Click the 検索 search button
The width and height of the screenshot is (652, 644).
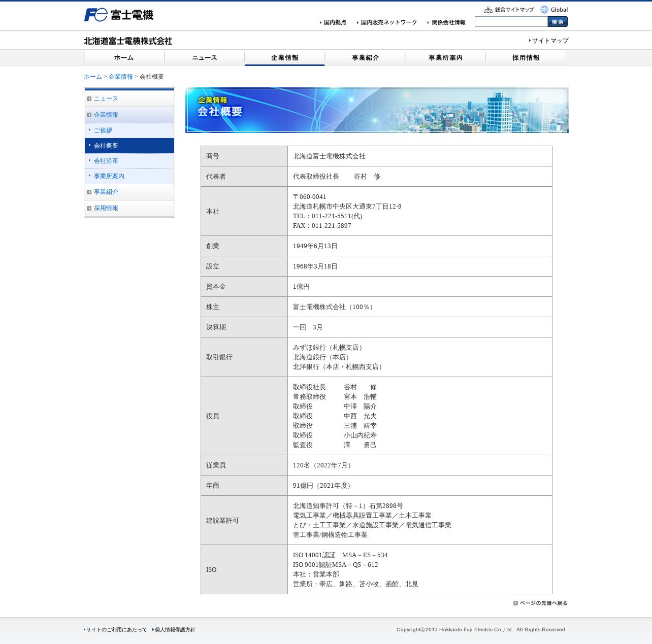pos(558,22)
